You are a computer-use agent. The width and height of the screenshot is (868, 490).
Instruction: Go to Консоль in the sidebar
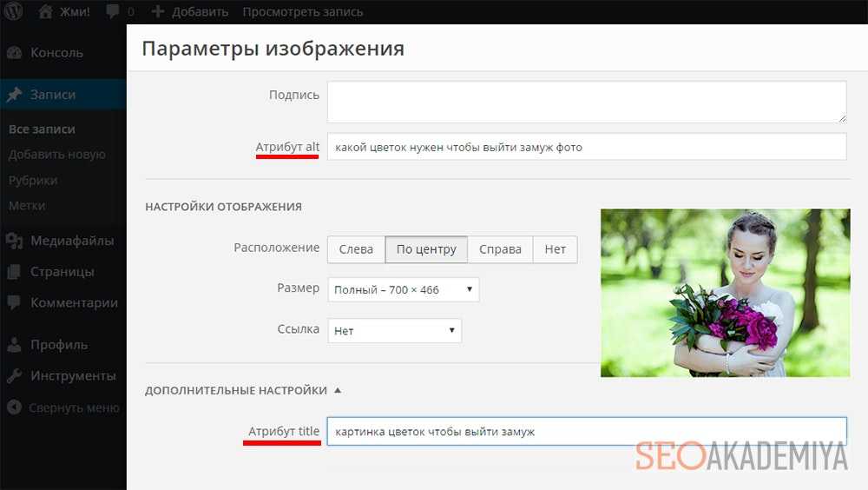point(56,53)
